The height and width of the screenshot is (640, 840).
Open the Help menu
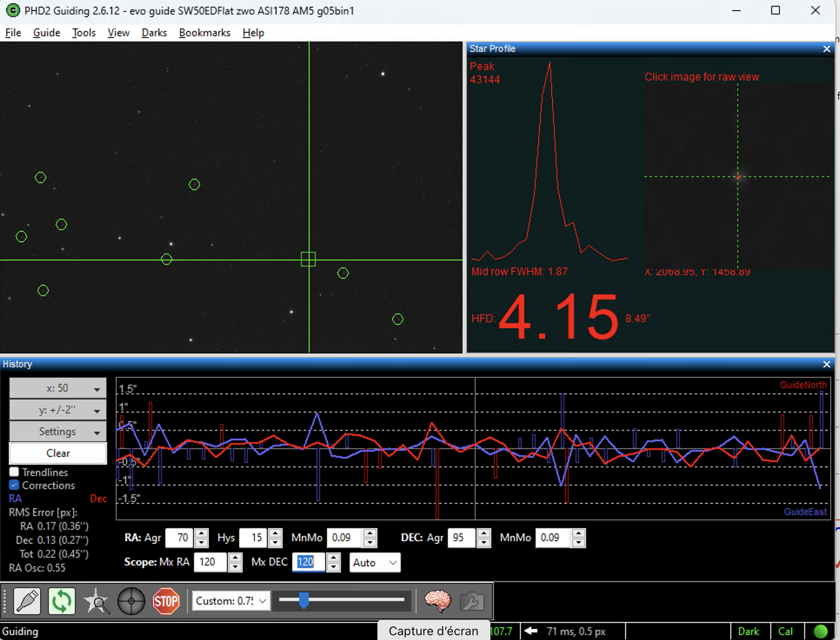click(x=253, y=33)
